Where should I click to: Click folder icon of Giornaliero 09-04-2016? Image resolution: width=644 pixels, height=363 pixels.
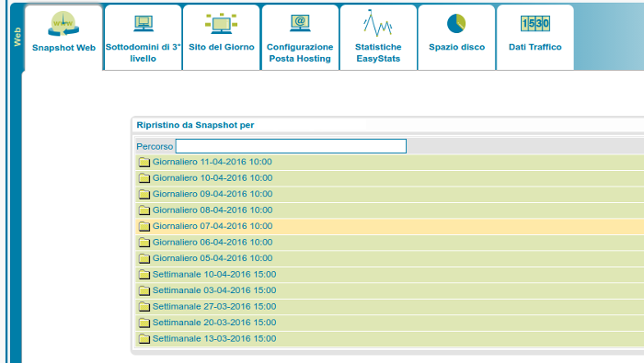144,194
